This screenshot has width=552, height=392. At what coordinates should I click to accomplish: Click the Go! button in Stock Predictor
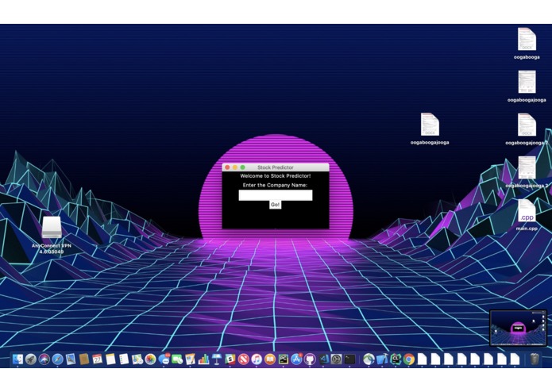[275, 205]
